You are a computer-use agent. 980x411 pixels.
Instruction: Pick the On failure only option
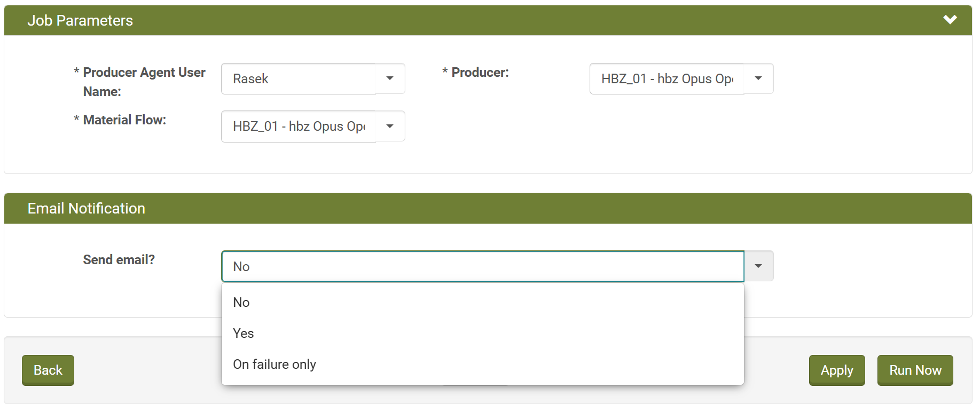(275, 365)
